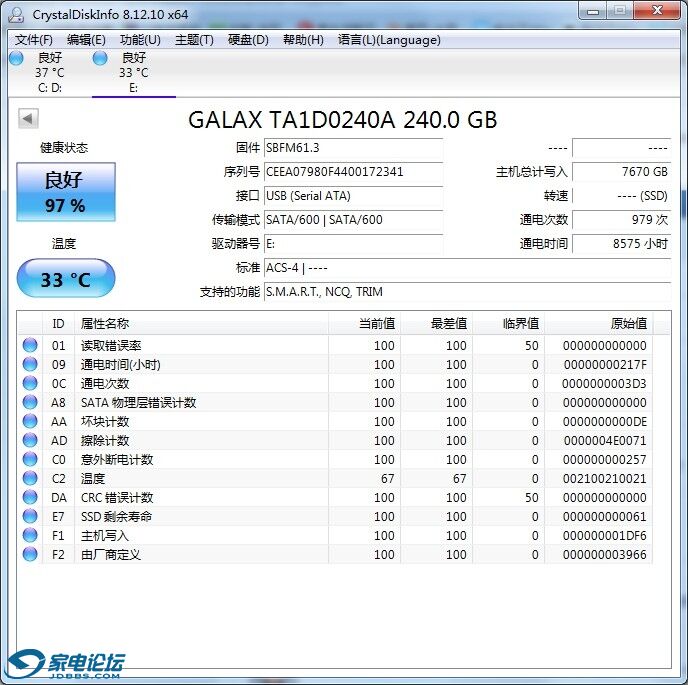
Task: Click the features field S.M.A.R.T., NCQ, TRIM
Action: [x=468, y=292]
